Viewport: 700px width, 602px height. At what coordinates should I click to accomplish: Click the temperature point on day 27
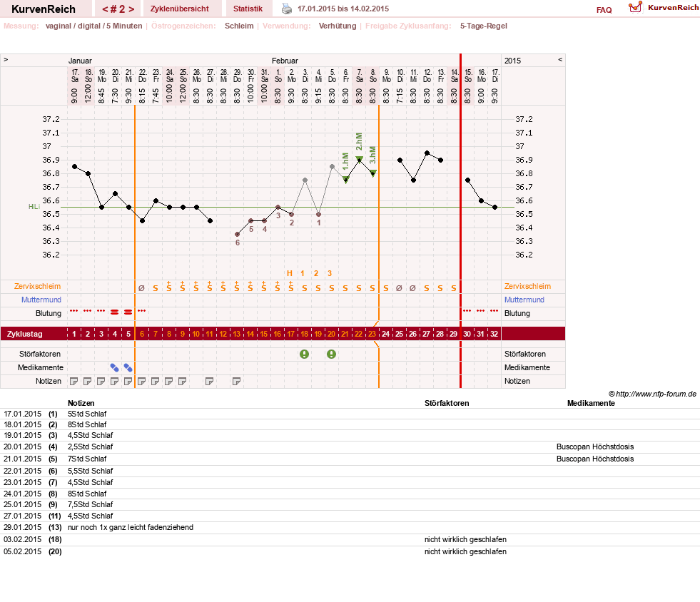pyautogui.click(x=427, y=153)
